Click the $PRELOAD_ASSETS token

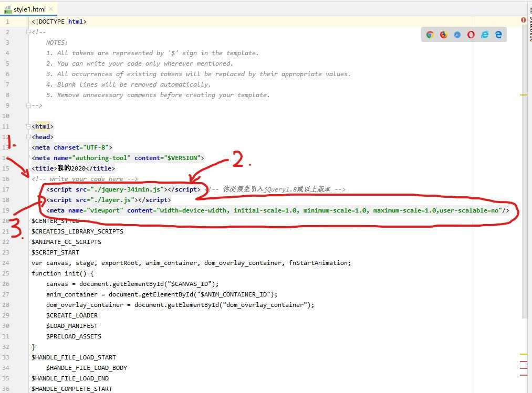(74, 336)
